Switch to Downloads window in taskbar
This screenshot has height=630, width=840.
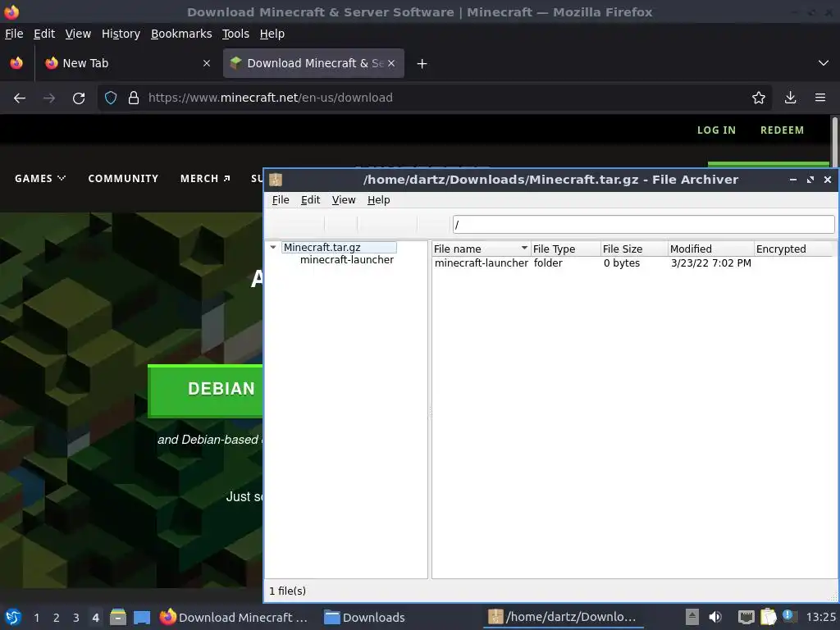pyautogui.click(x=365, y=617)
